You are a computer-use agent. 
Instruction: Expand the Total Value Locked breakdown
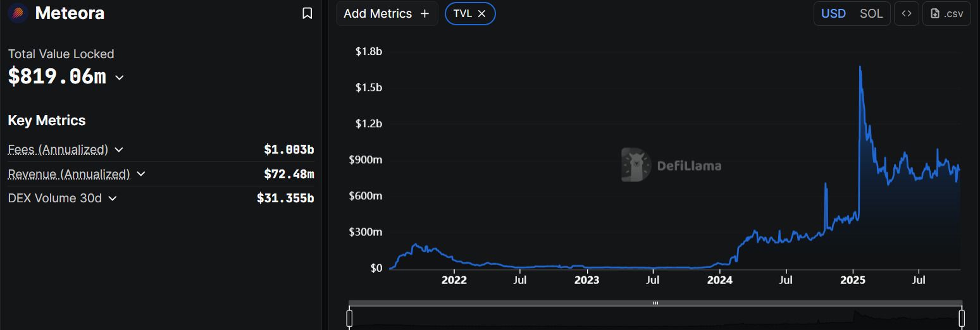tap(120, 78)
